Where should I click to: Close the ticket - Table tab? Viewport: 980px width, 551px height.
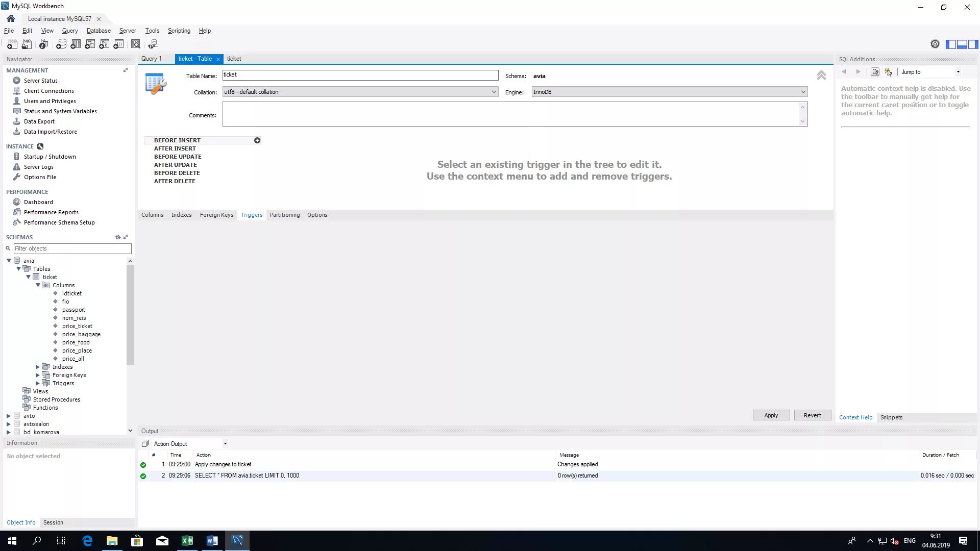[218, 59]
